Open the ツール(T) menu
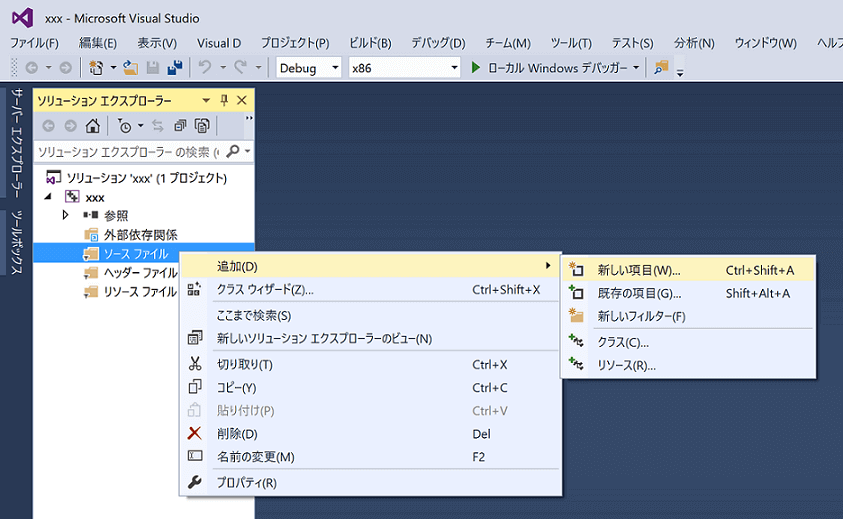Viewport: 843px width, 519px height. coord(571,43)
